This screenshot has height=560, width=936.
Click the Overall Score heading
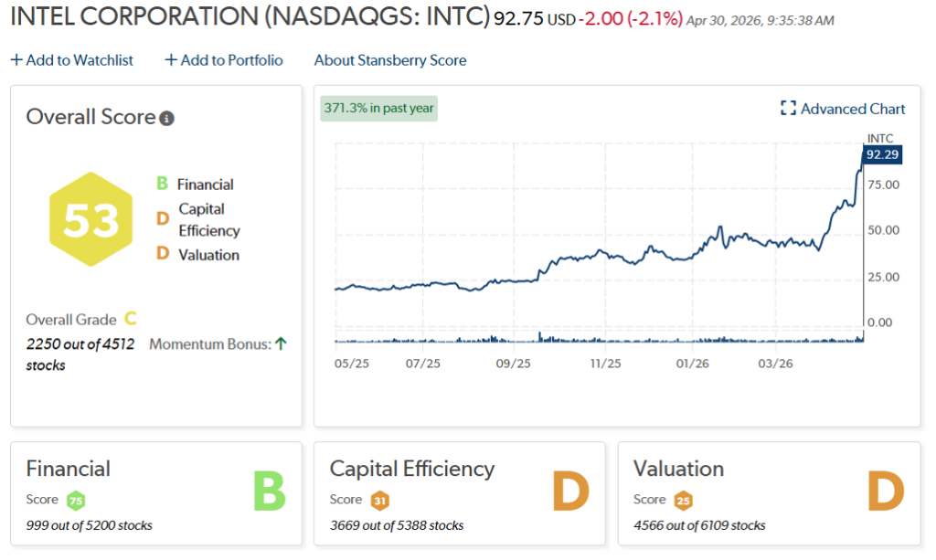point(90,117)
